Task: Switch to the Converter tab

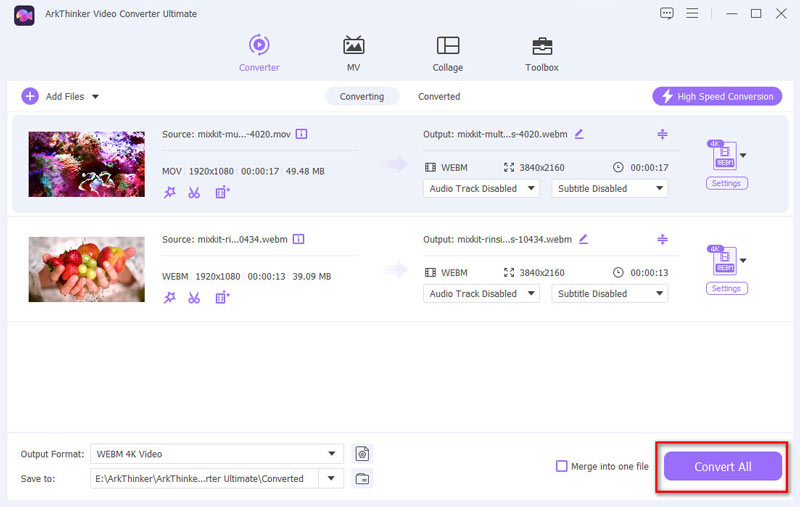Action: click(259, 53)
